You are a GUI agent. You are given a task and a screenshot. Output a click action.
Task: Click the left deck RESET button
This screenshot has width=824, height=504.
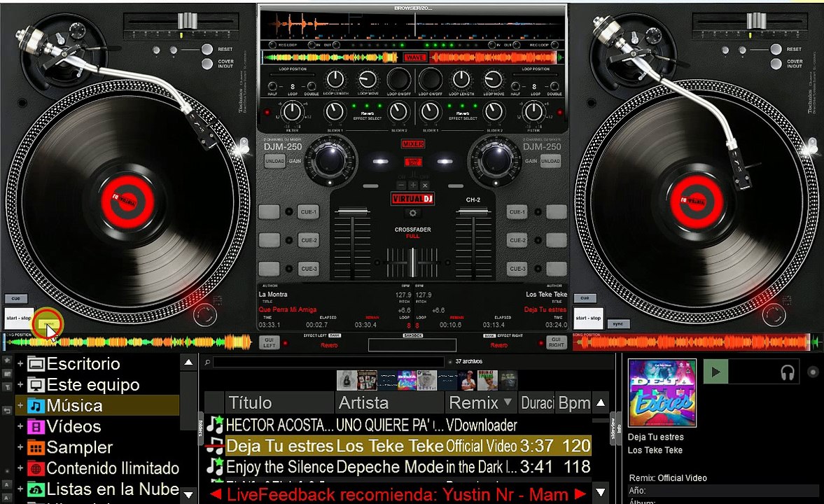(207, 50)
